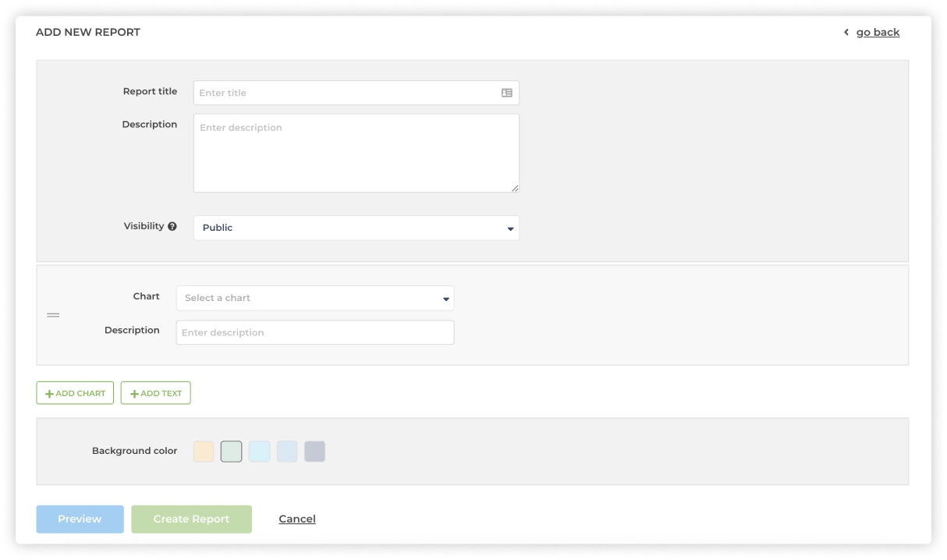Click the Add Chart button
Image resolution: width=947 pixels, height=560 pixels.
pyautogui.click(x=75, y=393)
